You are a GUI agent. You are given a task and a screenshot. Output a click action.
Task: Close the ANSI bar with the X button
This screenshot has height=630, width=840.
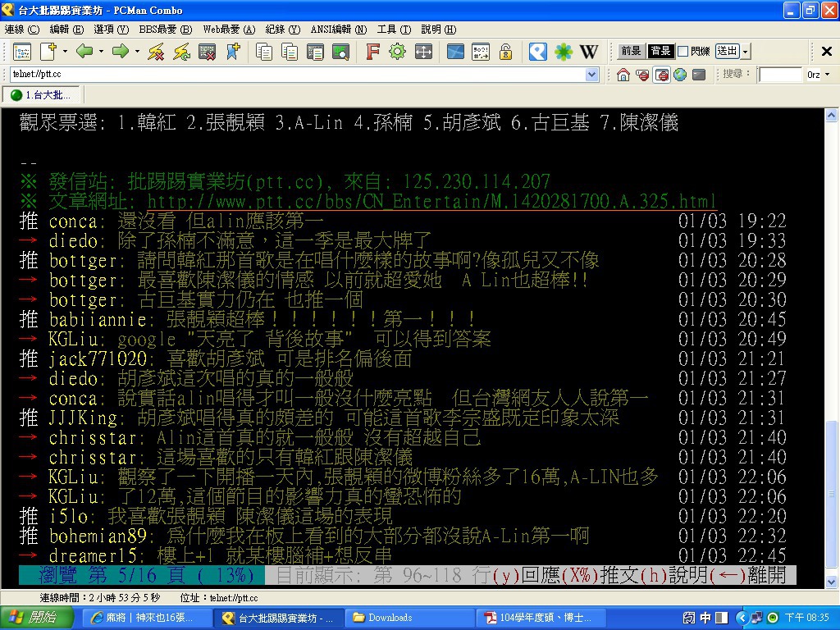827,52
